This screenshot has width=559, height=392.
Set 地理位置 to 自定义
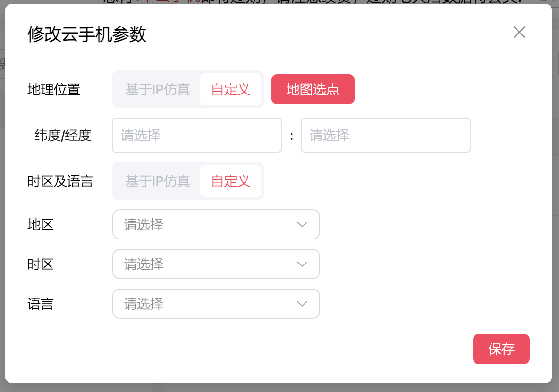pyautogui.click(x=230, y=89)
